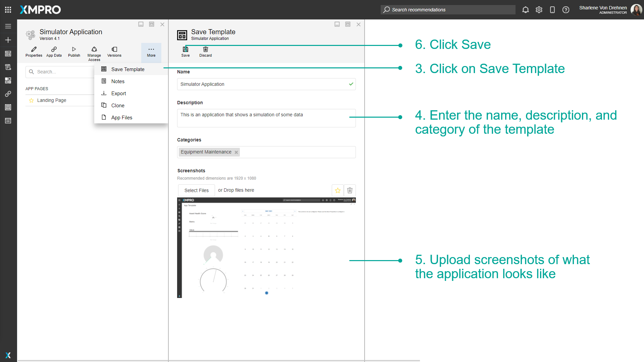Favorite the Landing Page with its star
The width and height of the screenshot is (644, 362).
click(x=32, y=100)
